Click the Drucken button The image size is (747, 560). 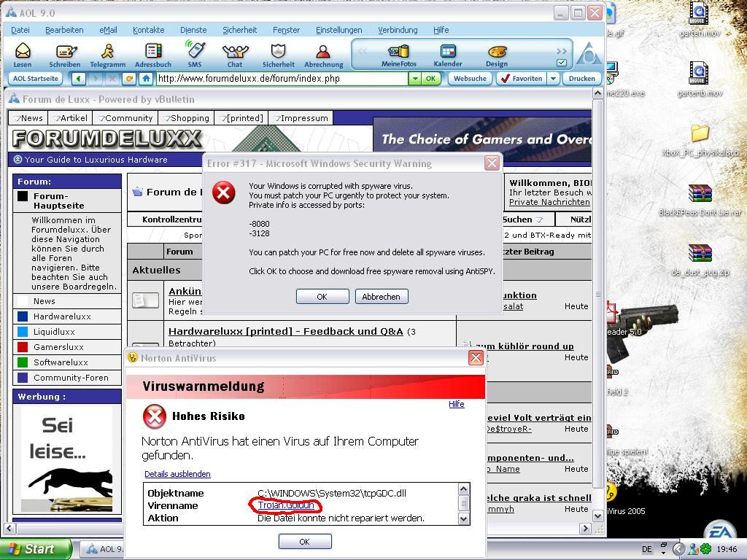pos(581,79)
